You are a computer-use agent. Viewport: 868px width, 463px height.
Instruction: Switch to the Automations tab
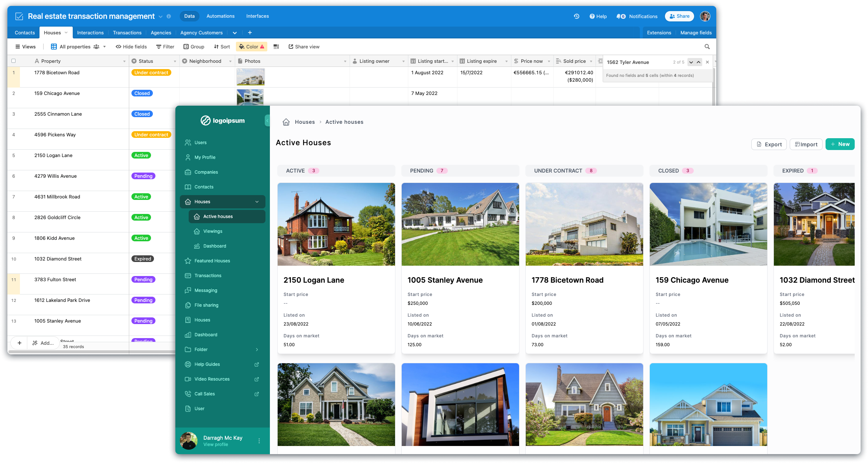pyautogui.click(x=220, y=16)
